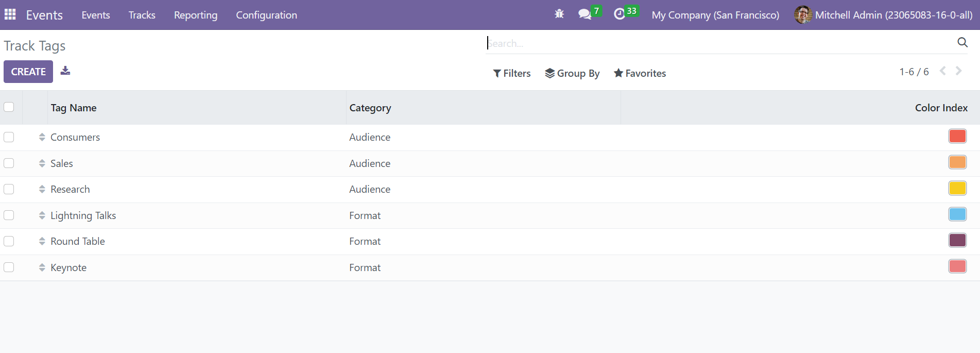The image size is (980, 353).
Task: Click the pink swatch for Keynote
Action: 957,266
